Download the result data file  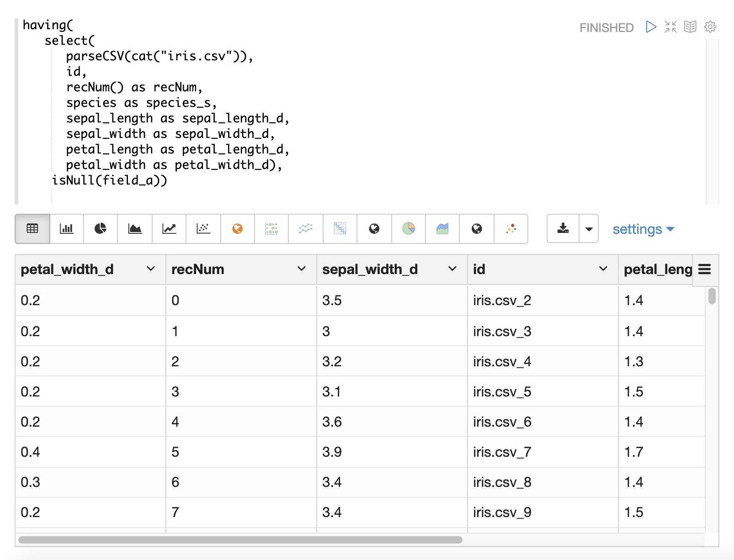563,229
